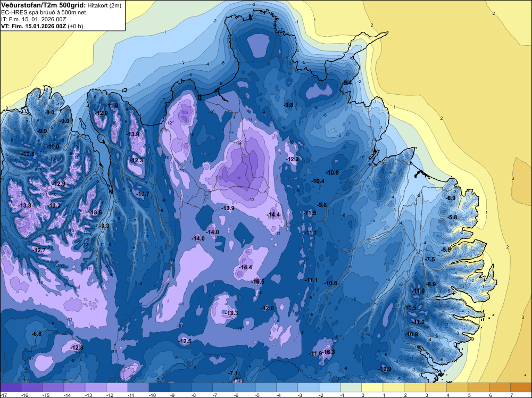
Task: Click the 'IT: Fim. 15. 01. 2026 00Z' line
Action: pyautogui.click(x=34, y=19)
